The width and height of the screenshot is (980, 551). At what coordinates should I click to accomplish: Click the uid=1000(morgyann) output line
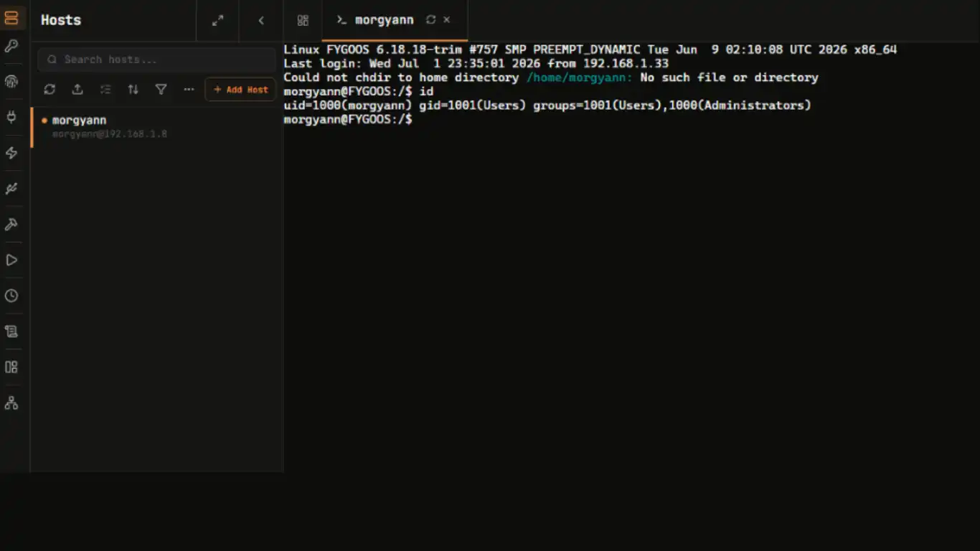[x=547, y=105]
